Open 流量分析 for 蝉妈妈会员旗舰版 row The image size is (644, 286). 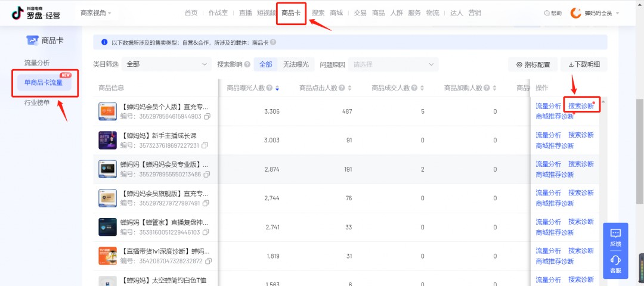(549, 193)
